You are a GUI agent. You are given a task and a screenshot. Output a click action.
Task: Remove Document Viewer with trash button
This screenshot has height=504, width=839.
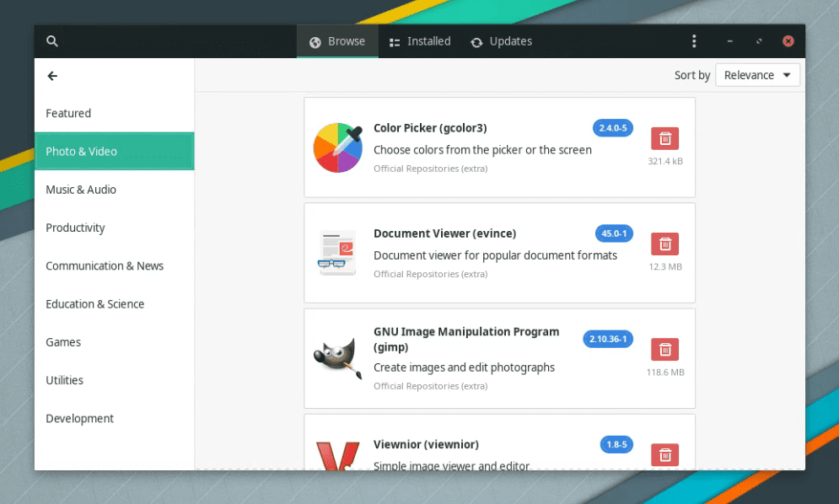(664, 244)
